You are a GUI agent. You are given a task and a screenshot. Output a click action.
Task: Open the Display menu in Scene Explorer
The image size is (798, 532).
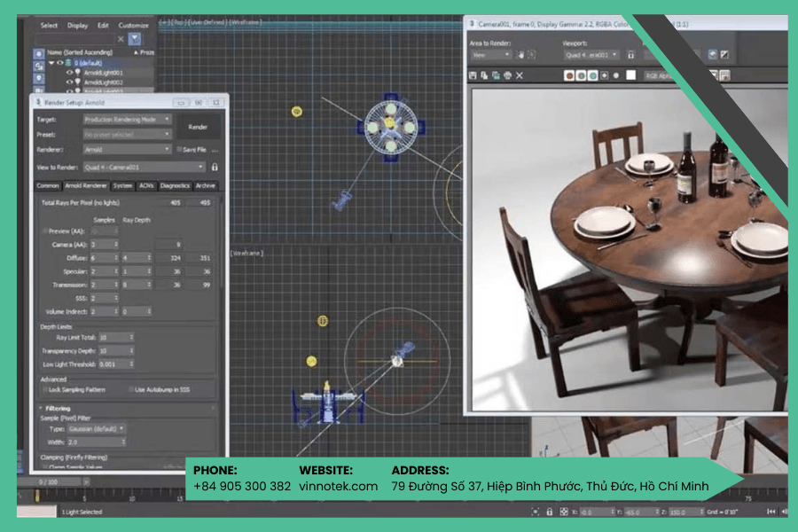[x=77, y=26]
